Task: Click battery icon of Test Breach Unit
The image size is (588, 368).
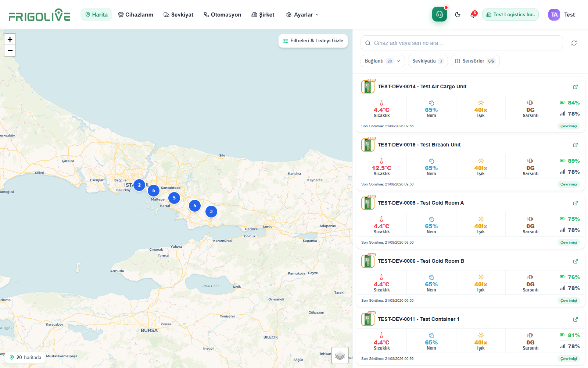Action: 563,160
